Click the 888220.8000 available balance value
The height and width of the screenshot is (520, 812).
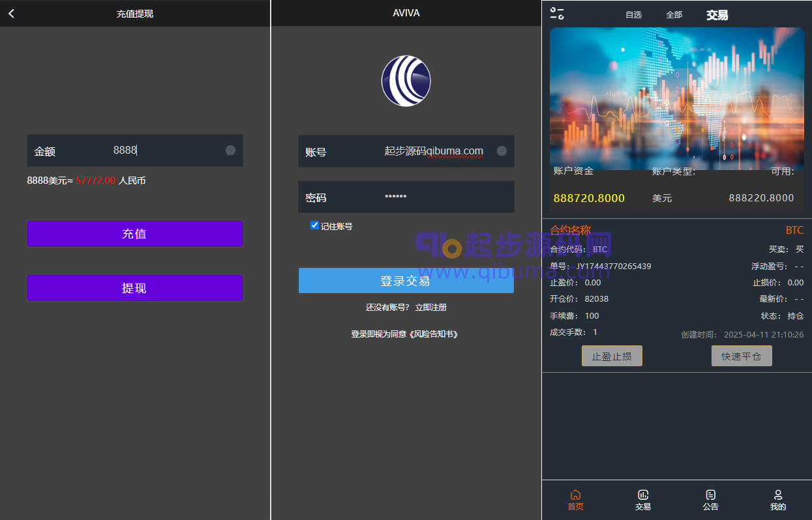pyautogui.click(x=761, y=198)
